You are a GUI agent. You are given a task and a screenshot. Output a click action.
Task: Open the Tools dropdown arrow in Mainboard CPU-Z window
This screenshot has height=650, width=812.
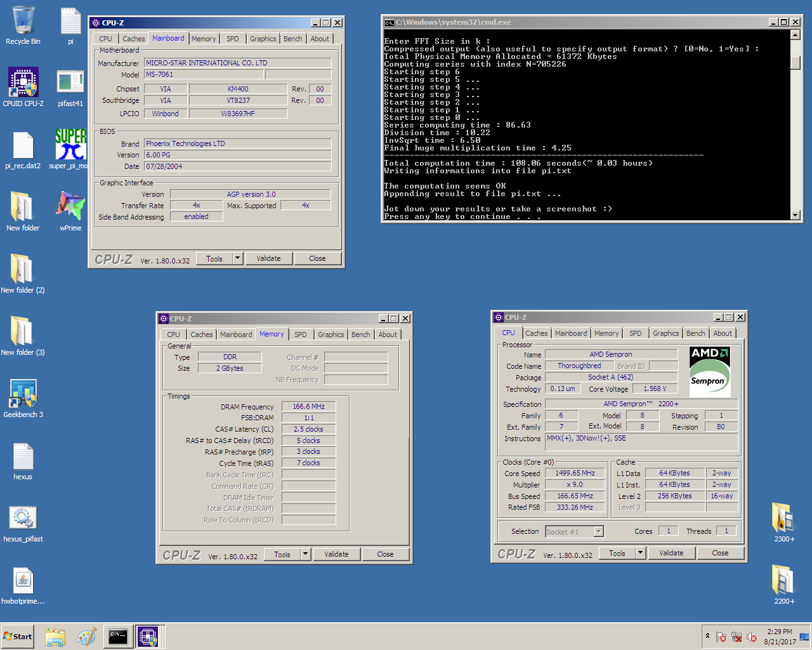click(237, 258)
